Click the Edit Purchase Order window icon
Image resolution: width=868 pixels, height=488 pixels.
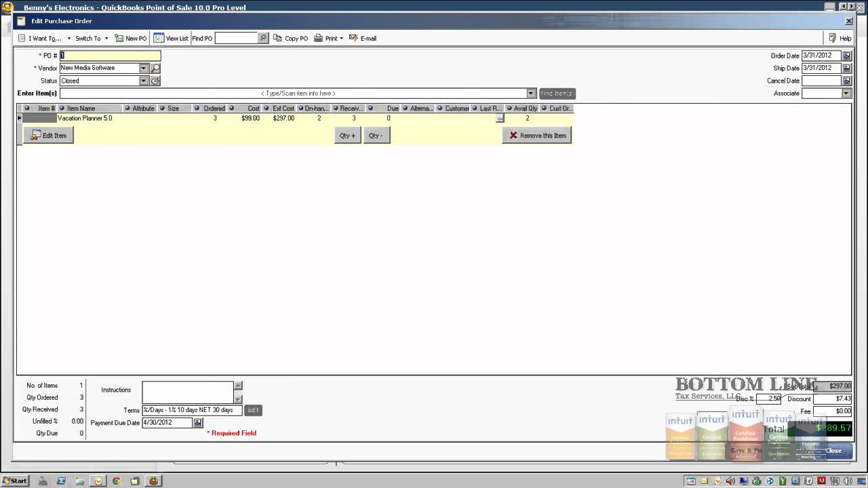point(21,21)
